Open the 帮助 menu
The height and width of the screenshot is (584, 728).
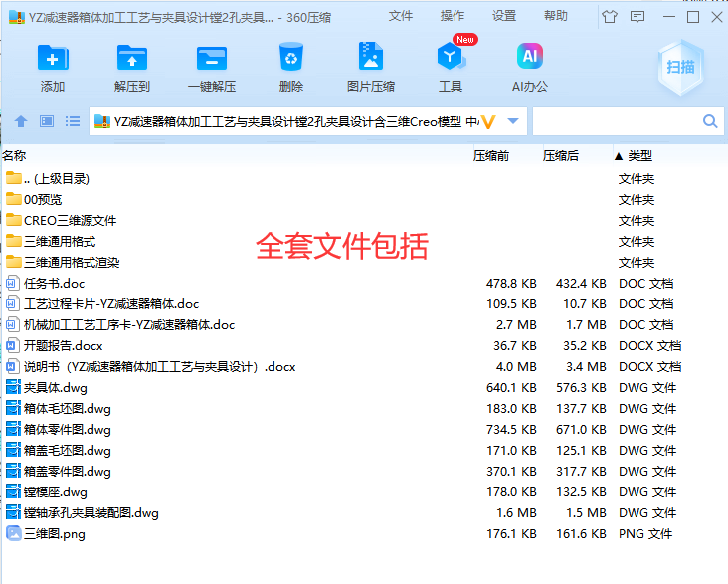click(556, 16)
